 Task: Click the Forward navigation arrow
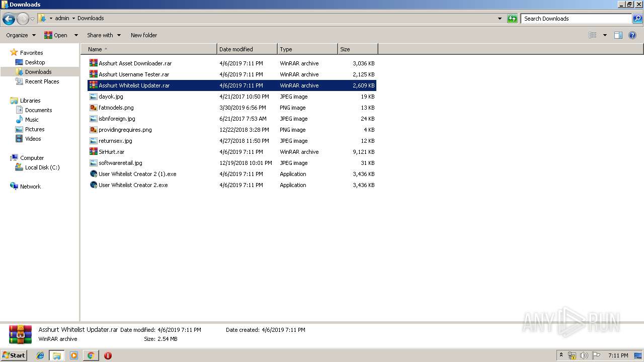[x=23, y=19]
